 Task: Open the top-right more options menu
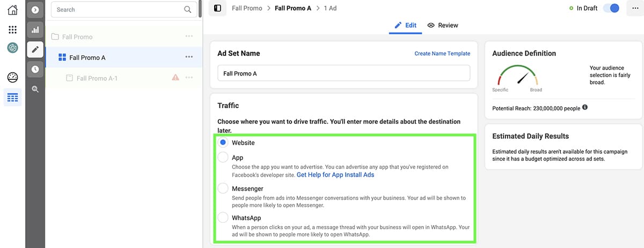[x=635, y=9]
